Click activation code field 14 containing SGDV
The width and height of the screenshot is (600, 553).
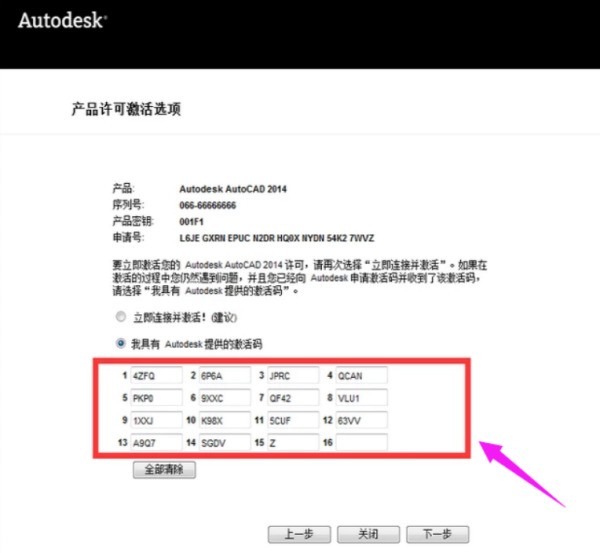pyautogui.click(x=225, y=443)
